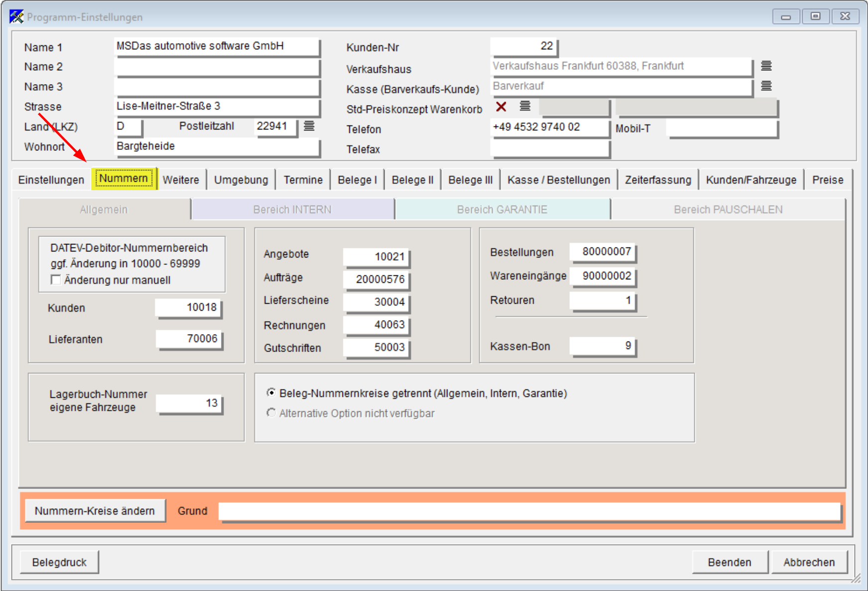
Task: Click the Gutschriften number field
Action: coord(376,348)
